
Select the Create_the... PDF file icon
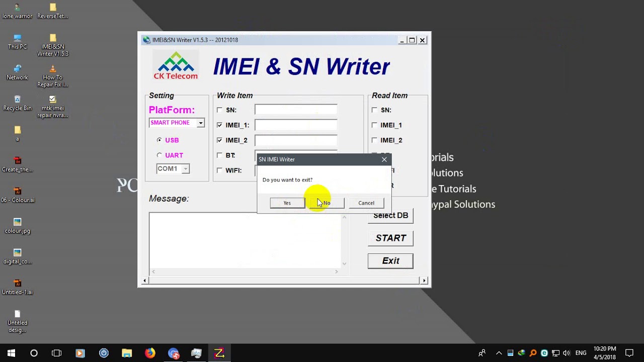(17, 164)
